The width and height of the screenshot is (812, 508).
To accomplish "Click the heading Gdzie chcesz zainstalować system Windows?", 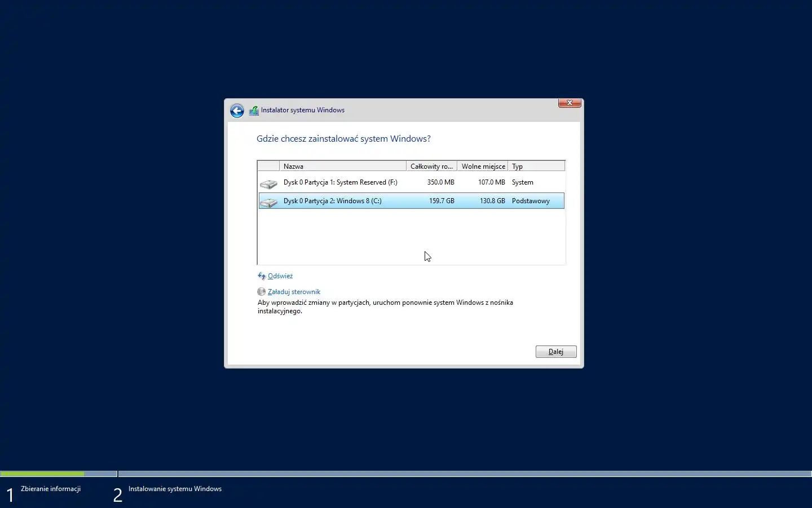I will [x=343, y=139].
